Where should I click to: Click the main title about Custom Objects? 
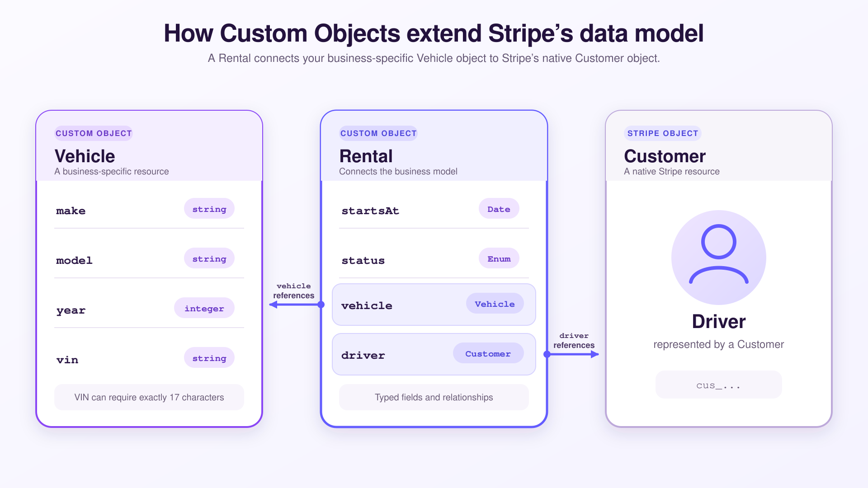(x=434, y=33)
